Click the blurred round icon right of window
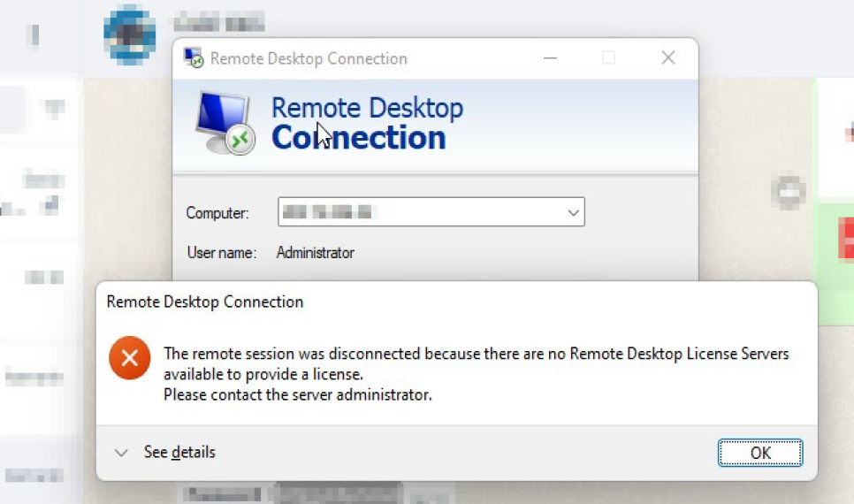Screen dimensions: 854x504 787,191
